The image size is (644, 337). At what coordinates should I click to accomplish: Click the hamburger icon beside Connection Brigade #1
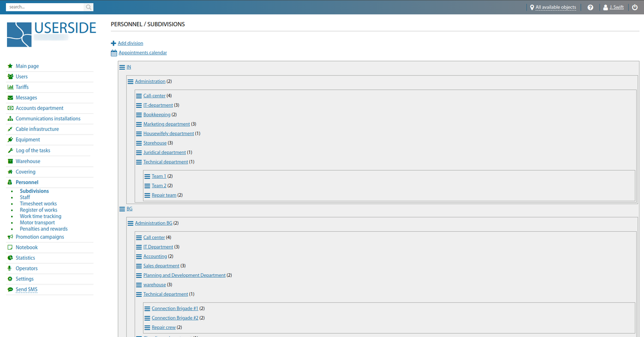pyautogui.click(x=148, y=309)
